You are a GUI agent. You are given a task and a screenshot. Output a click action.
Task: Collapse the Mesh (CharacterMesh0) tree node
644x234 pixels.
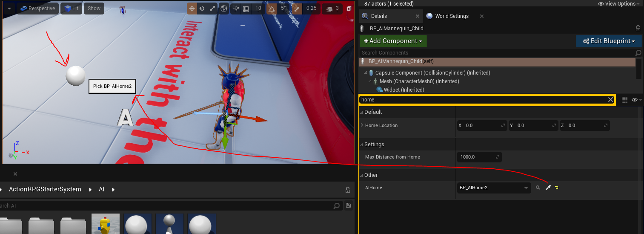[x=370, y=81]
